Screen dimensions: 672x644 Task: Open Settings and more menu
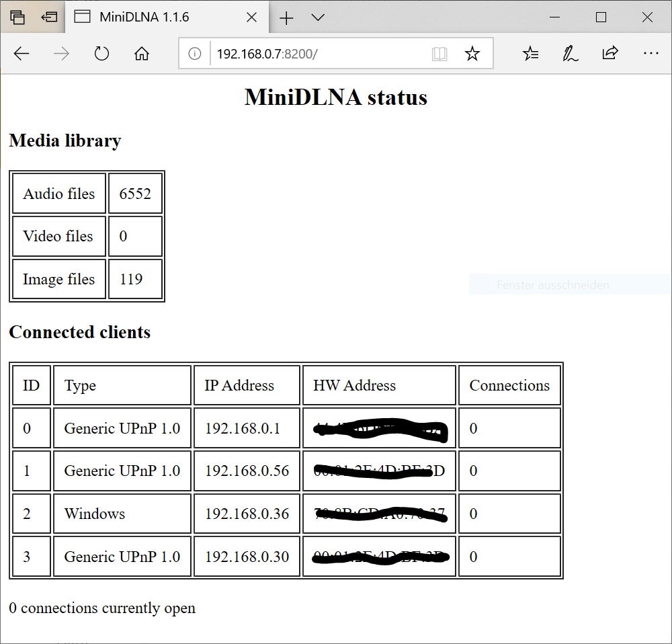click(x=651, y=54)
